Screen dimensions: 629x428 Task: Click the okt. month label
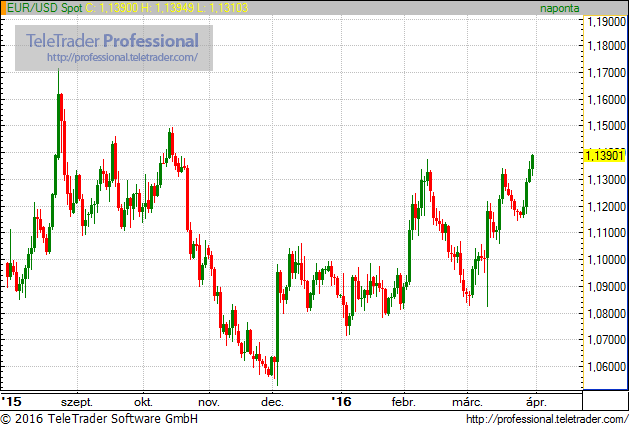[143, 402]
